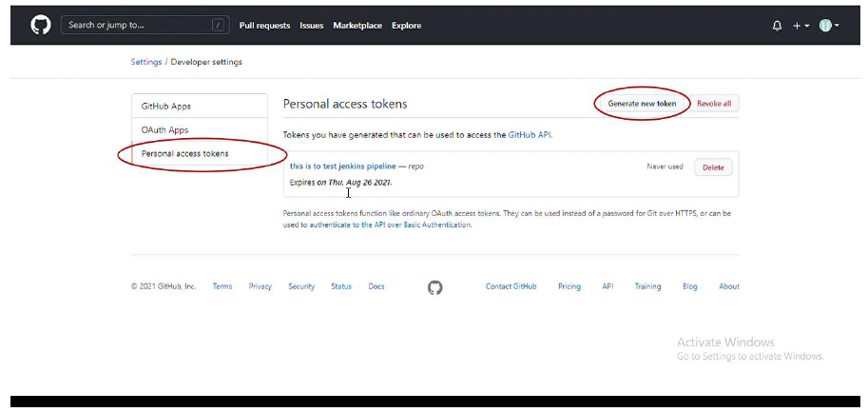Focus the Search or jump to field
This screenshot has width=868, height=412.
145,25
